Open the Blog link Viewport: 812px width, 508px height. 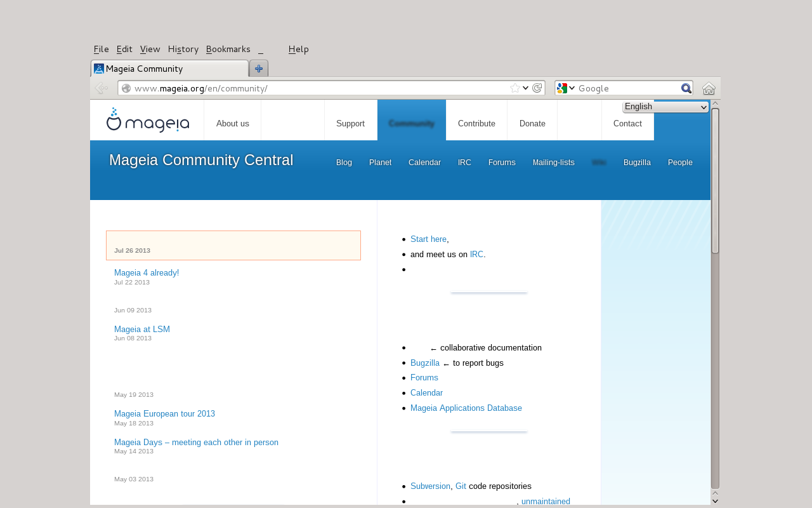click(344, 163)
